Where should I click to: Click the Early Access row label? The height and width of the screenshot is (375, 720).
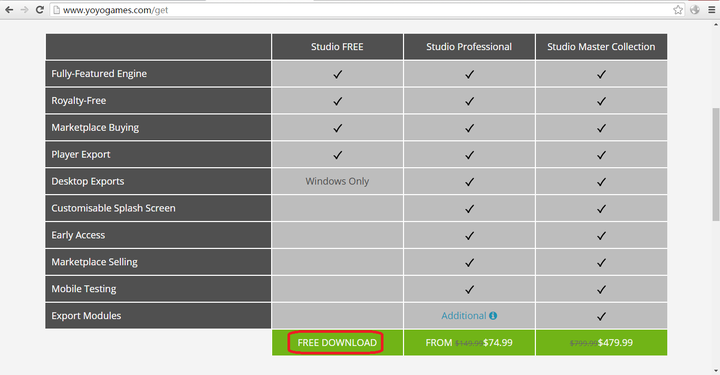[x=78, y=235]
